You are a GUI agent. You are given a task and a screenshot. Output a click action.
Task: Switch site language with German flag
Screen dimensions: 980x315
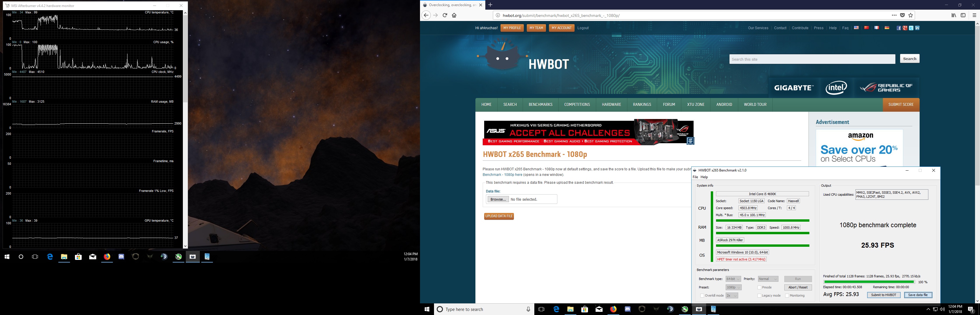887,28
